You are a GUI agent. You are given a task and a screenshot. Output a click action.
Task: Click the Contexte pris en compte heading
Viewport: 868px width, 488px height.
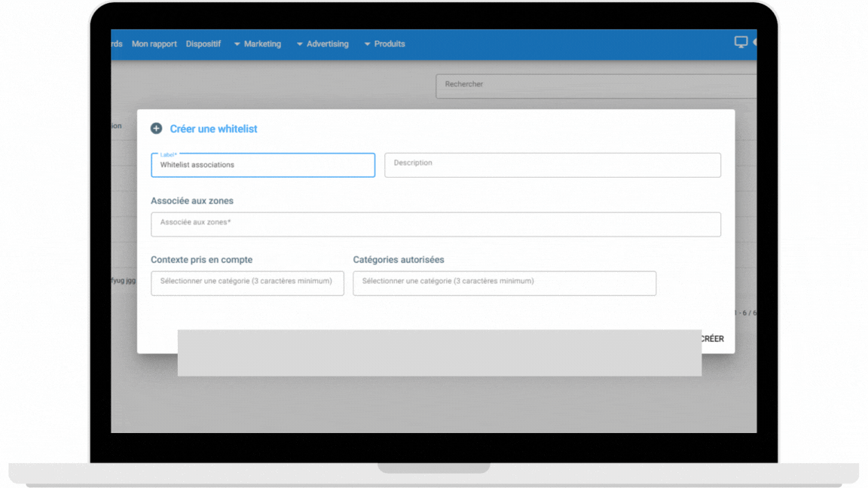[201, 260]
